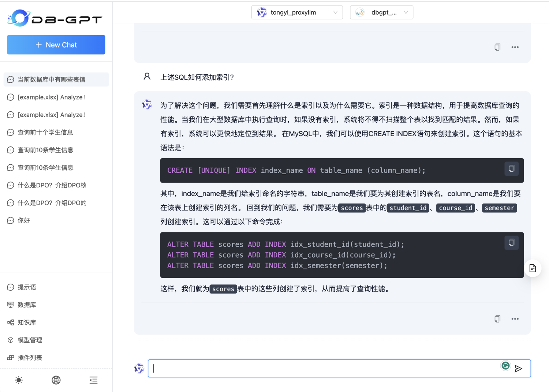
Task: Open the 插件列表 plugin list
Action: (x=29, y=357)
